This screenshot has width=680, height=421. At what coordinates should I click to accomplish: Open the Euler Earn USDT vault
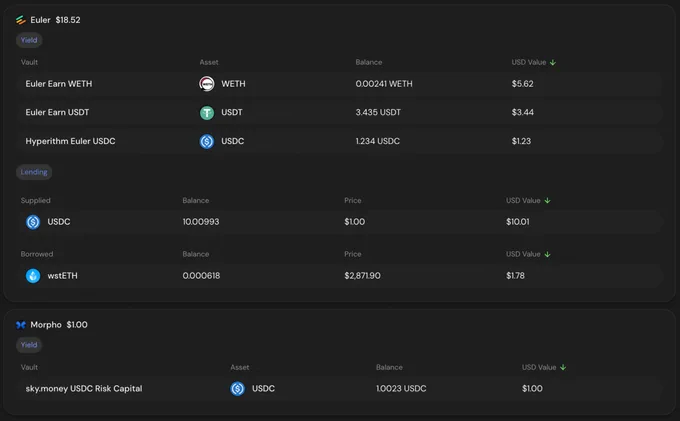(57, 112)
